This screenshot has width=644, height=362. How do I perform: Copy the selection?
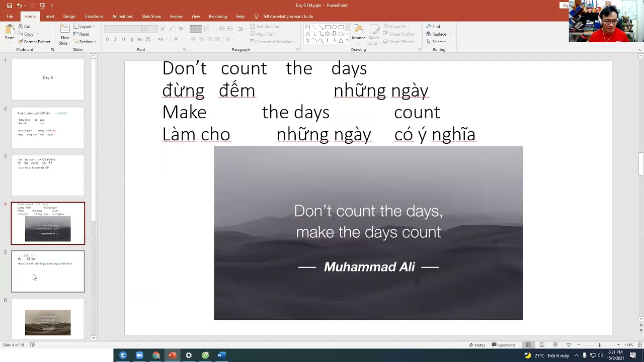coord(26,34)
